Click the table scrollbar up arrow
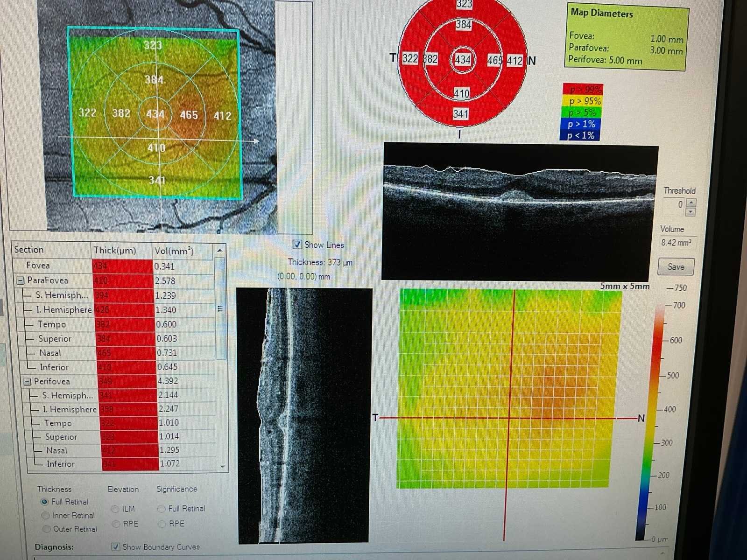This screenshot has width=747, height=560. click(x=220, y=251)
